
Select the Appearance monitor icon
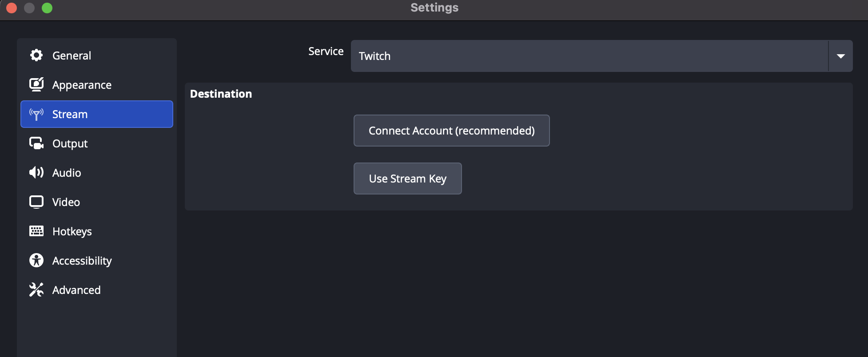pos(36,84)
